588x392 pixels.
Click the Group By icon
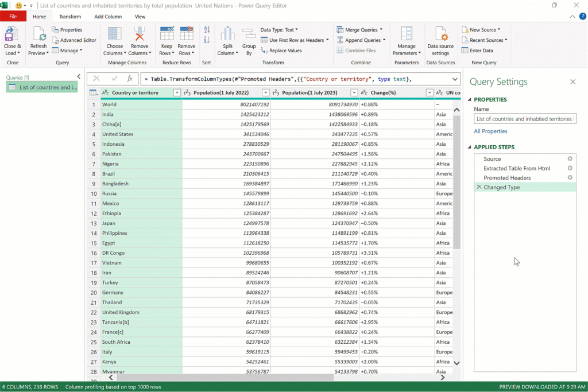click(249, 34)
